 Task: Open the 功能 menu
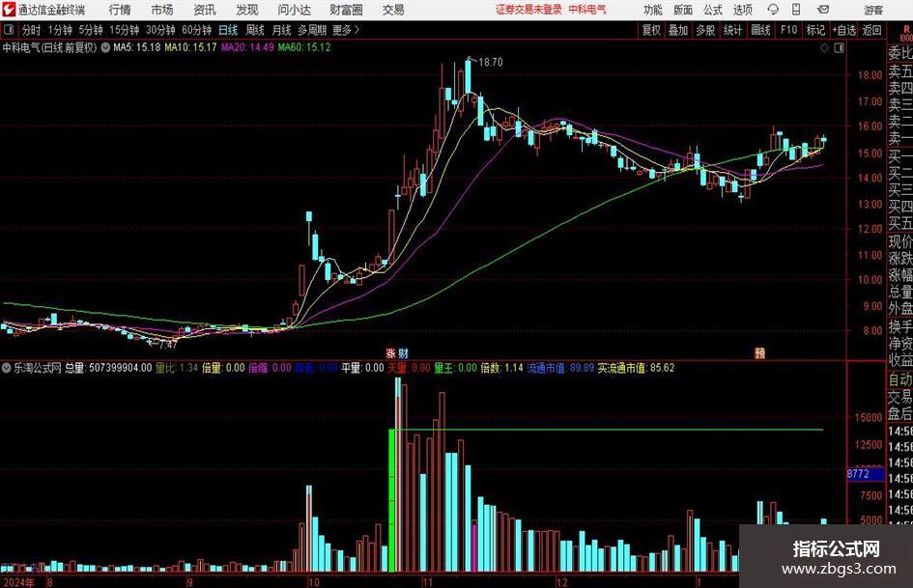(x=653, y=10)
